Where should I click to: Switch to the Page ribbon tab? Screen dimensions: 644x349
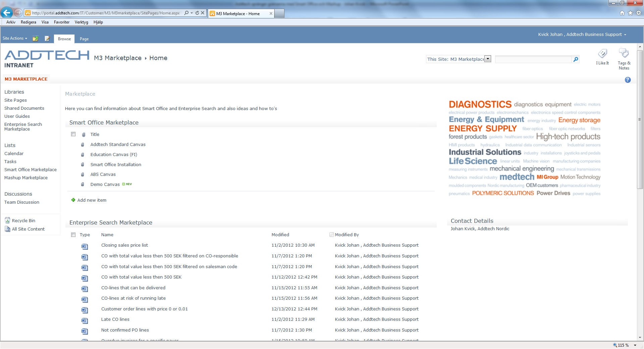pos(84,39)
